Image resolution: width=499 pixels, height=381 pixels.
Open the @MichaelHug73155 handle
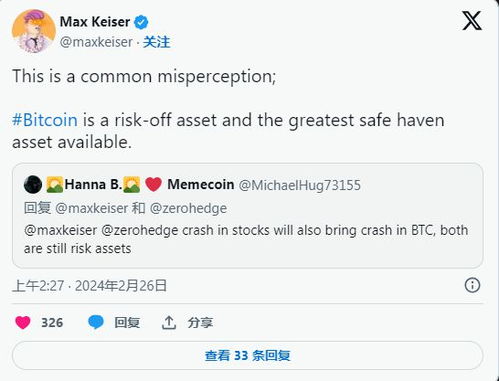(300, 185)
